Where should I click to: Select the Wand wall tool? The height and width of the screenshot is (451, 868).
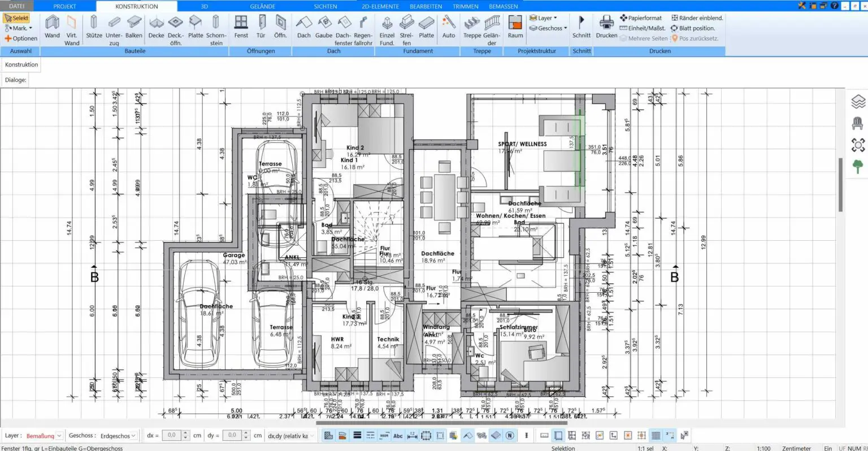52,27
